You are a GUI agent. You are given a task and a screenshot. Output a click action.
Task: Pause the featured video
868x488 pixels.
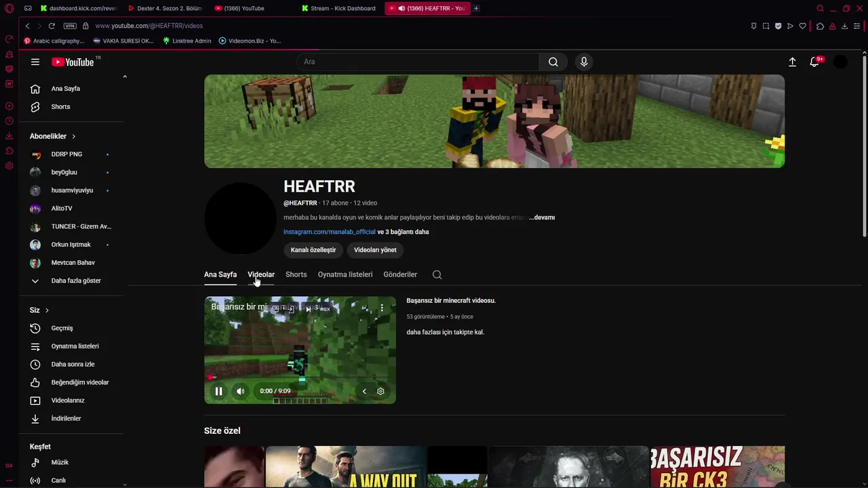tap(218, 391)
